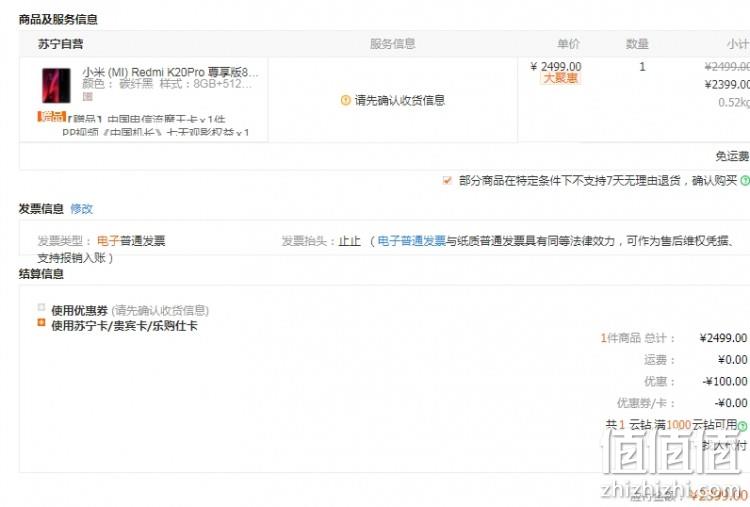
Task: Open the 电子普通发票 explanation link
Action: 411,241
